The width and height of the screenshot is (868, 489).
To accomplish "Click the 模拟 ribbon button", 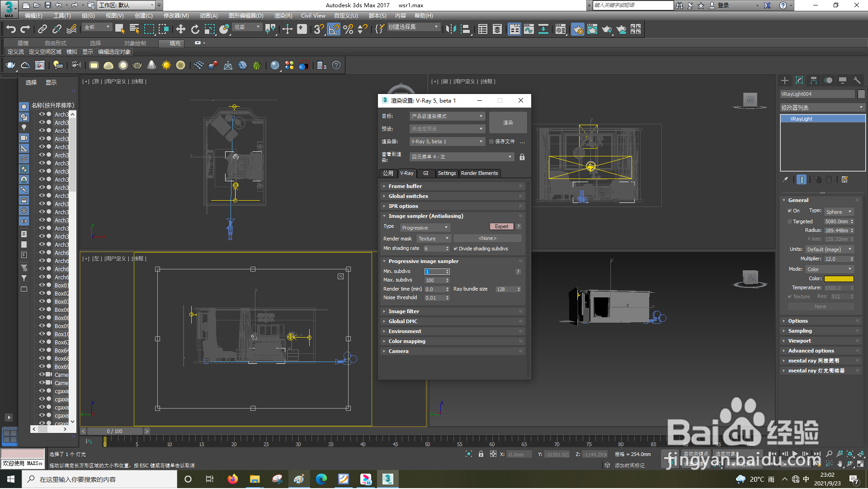I will click(x=72, y=52).
